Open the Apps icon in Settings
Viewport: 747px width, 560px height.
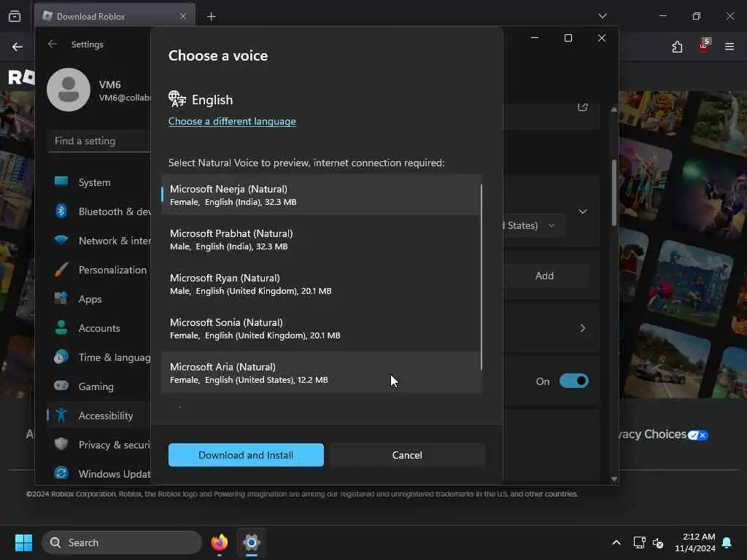coord(61,298)
